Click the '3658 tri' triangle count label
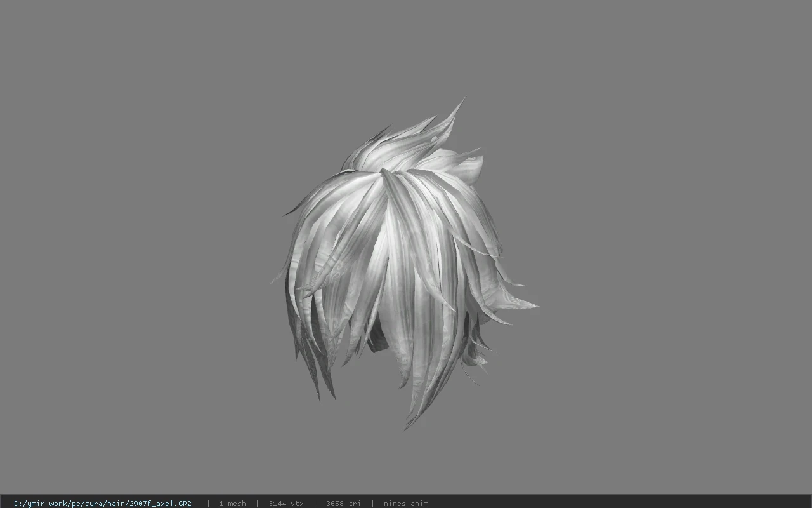The width and height of the screenshot is (812, 508). (x=343, y=503)
